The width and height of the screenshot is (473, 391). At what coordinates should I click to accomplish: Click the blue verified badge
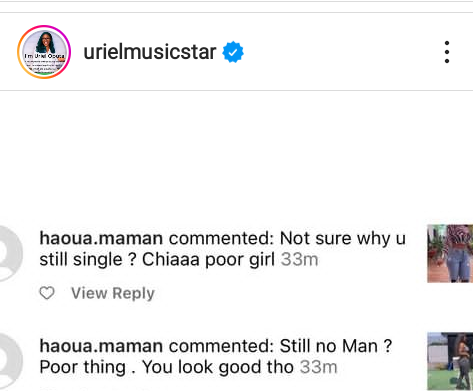click(233, 52)
